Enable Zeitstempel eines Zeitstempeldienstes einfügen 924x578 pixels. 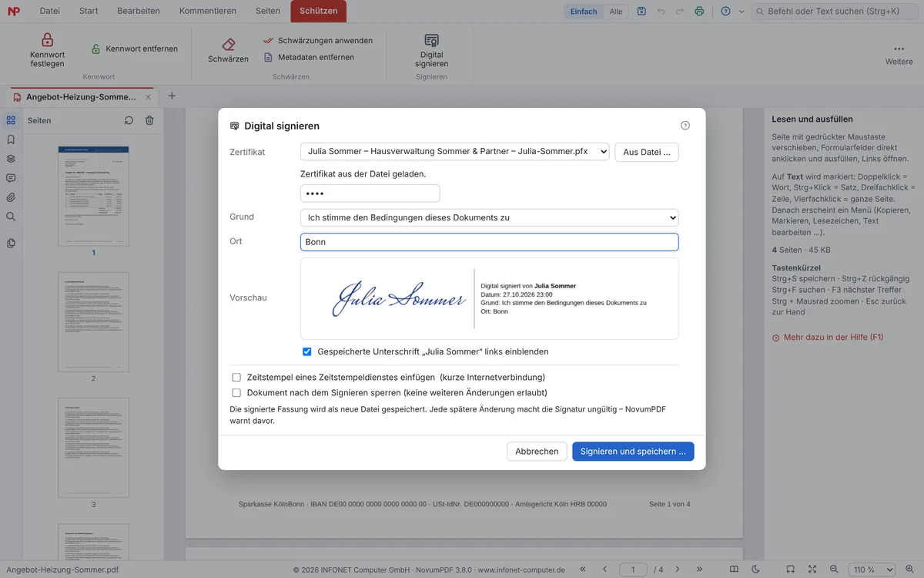(236, 378)
